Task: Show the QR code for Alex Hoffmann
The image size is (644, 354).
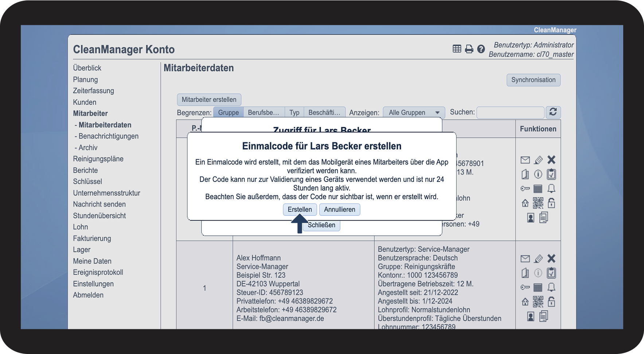Action: (538, 302)
